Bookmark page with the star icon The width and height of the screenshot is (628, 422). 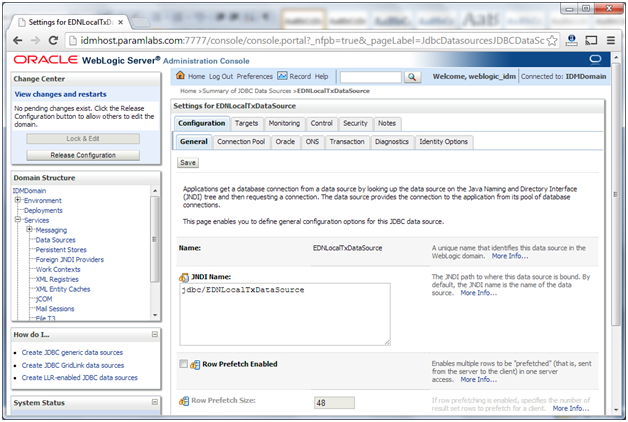pyautogui.click(x=552, y=40)
